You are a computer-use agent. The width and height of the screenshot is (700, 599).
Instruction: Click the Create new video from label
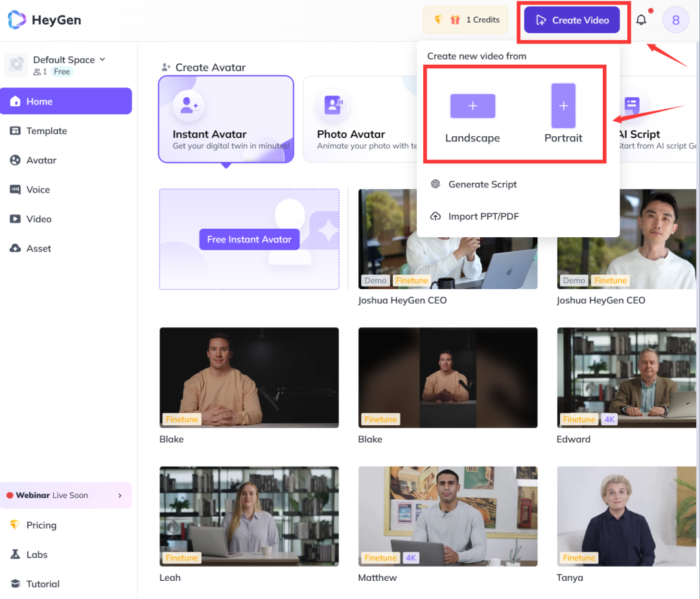pyautogui.click(x=476, y=56)
